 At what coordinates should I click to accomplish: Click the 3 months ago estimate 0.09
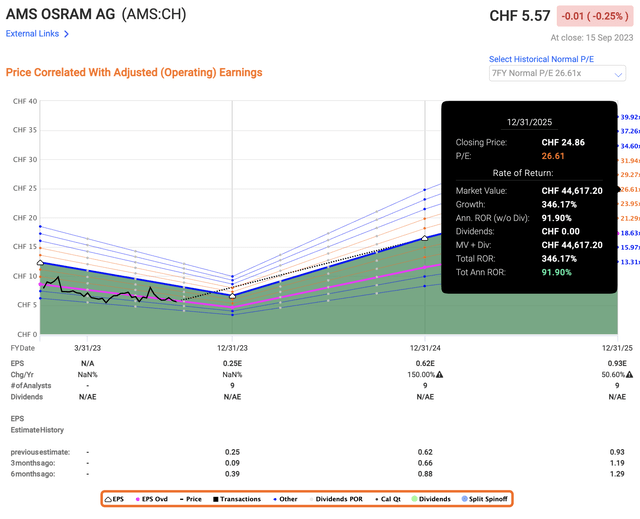[232, 463]
